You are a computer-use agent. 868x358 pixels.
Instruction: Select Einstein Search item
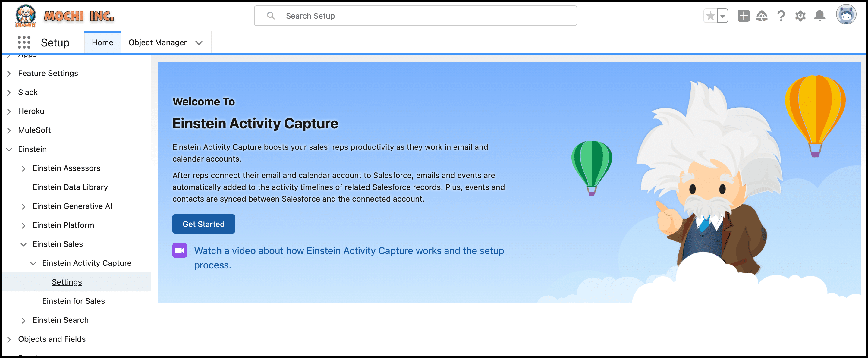[x=61, y=320]
